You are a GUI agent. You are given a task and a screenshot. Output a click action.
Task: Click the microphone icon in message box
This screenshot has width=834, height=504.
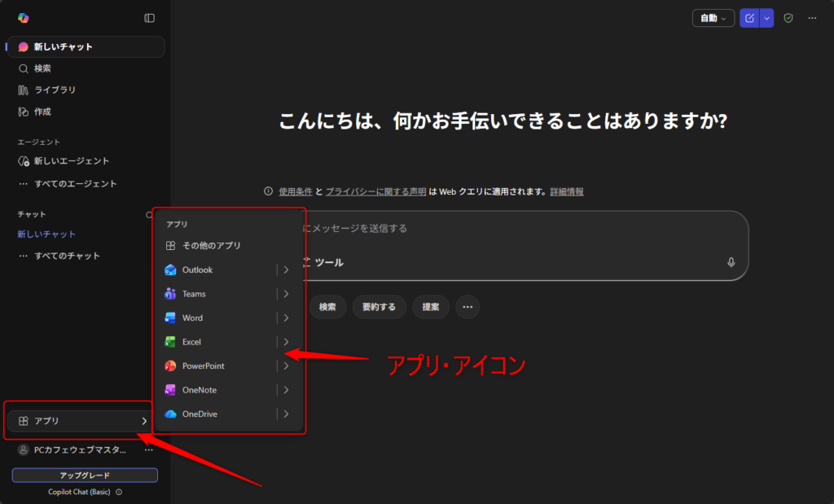click(731, 262)
